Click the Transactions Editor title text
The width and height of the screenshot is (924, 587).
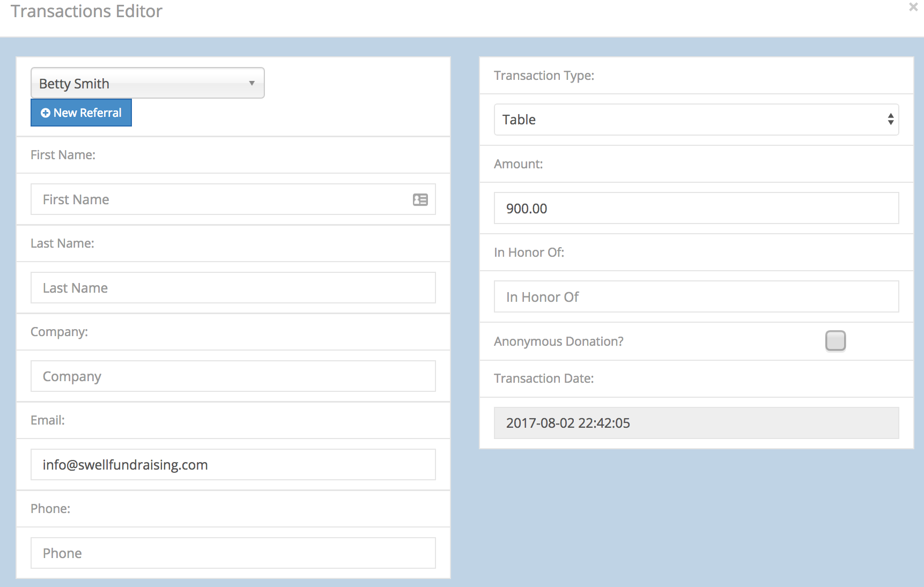[86, 11]
